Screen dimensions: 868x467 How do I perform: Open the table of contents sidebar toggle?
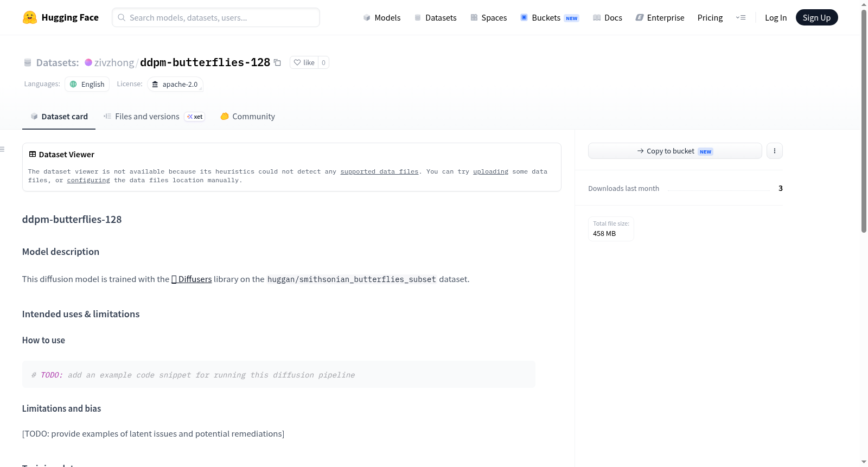[2, 149]
